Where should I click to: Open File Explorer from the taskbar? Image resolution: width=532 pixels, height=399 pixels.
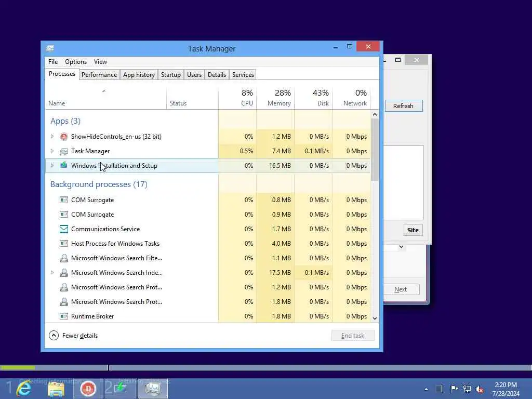56,389
